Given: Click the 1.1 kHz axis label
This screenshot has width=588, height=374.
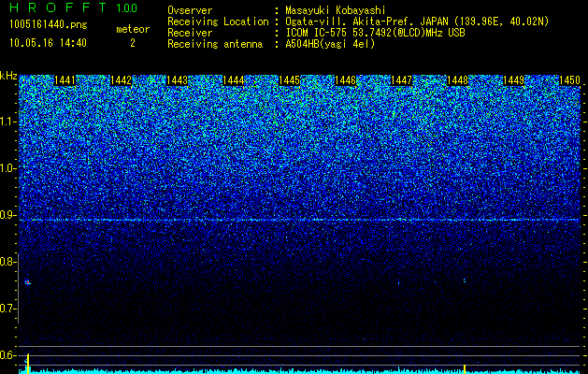Looking at the screenshot, I should [7, 122].
